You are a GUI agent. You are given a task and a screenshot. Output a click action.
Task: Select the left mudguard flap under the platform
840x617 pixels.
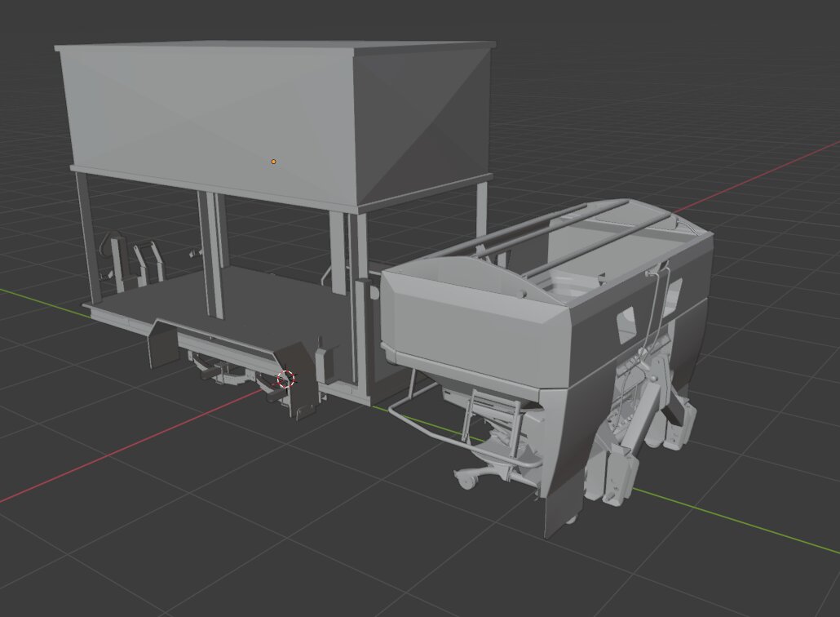[161, 348]
